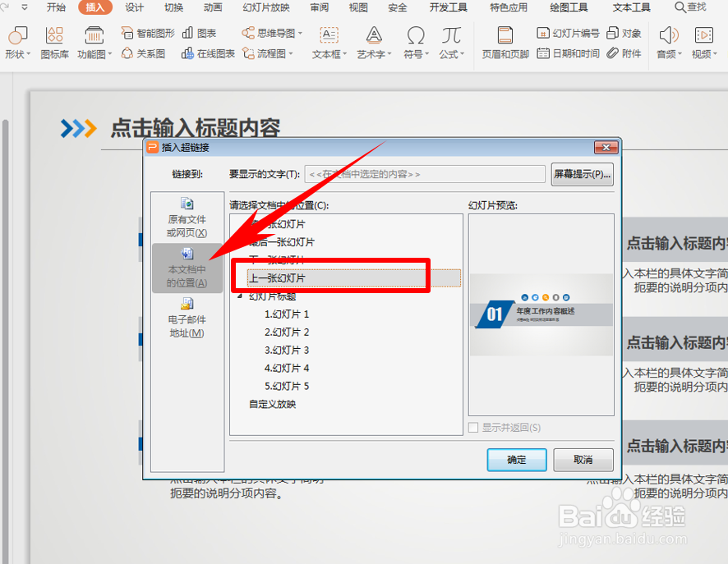
Task: Open the quick access toolbar dropdown arrow
Action: click(x=25, y=7)
